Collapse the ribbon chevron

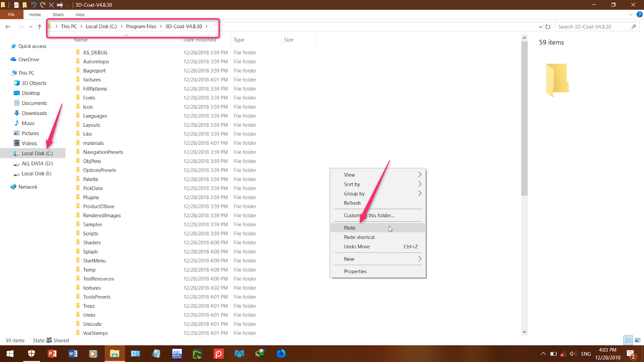(631, 14)
